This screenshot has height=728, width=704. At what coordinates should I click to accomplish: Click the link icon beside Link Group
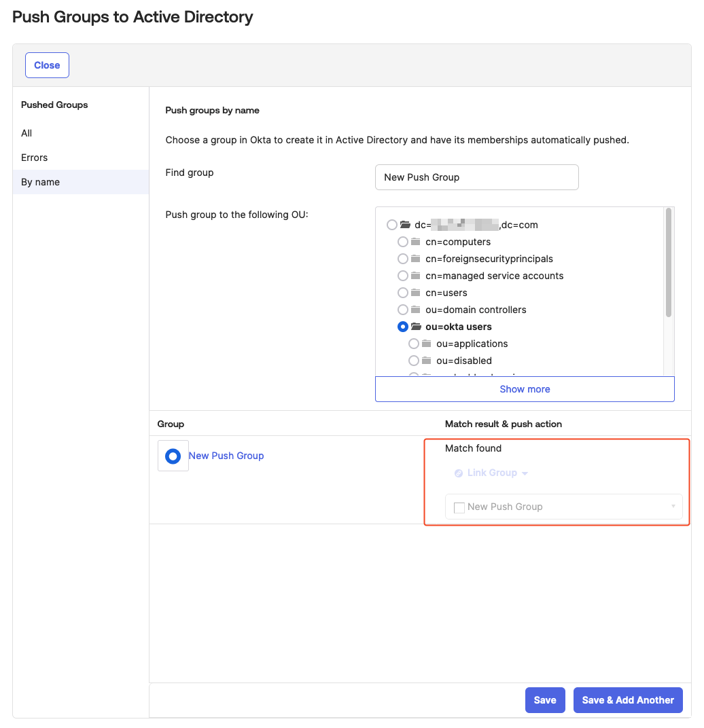(x=459, y=473)
